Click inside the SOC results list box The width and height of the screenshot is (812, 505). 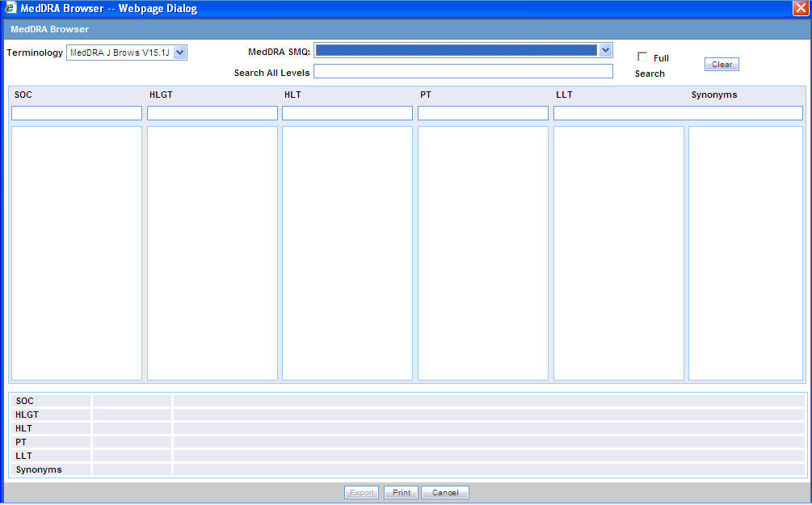(x=77, y=253)
